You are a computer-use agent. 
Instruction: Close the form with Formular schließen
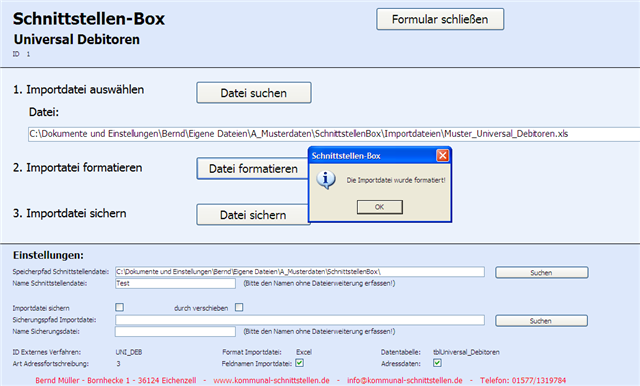coord(440,19)
